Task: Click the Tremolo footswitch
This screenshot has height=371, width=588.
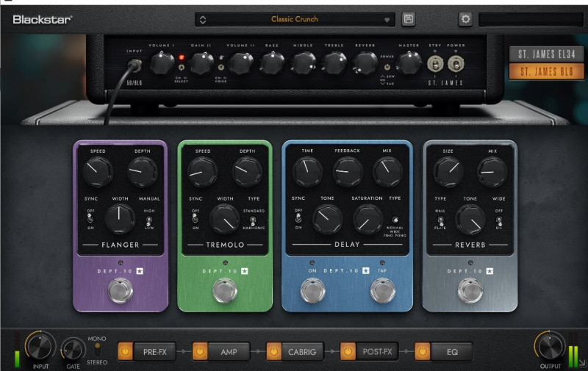Action: (x=225, y=290)
